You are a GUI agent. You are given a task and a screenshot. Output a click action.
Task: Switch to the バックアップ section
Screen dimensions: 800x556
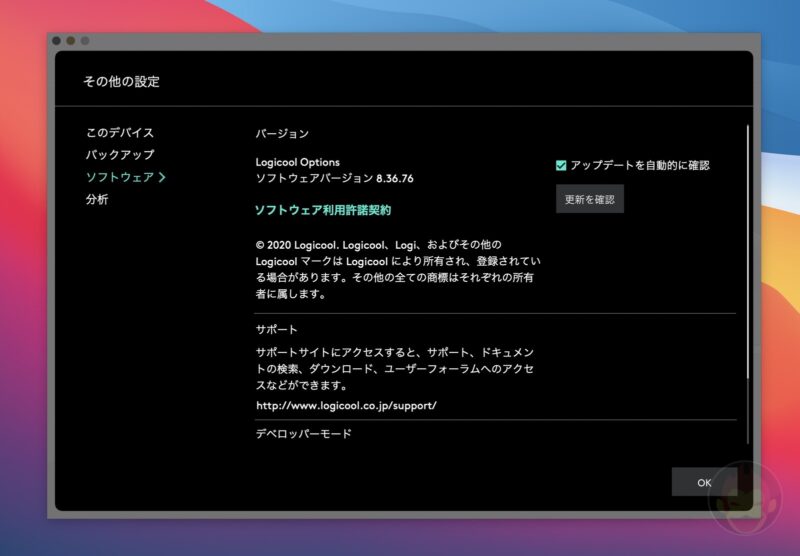coord(119,155)
